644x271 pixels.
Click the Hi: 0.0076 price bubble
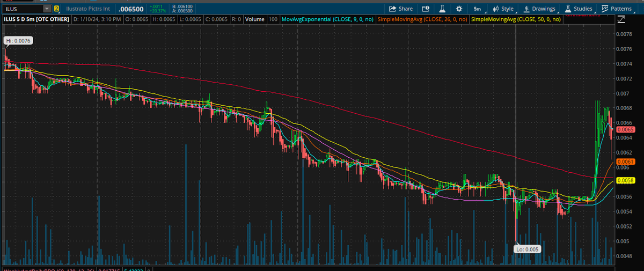point(19,41)
